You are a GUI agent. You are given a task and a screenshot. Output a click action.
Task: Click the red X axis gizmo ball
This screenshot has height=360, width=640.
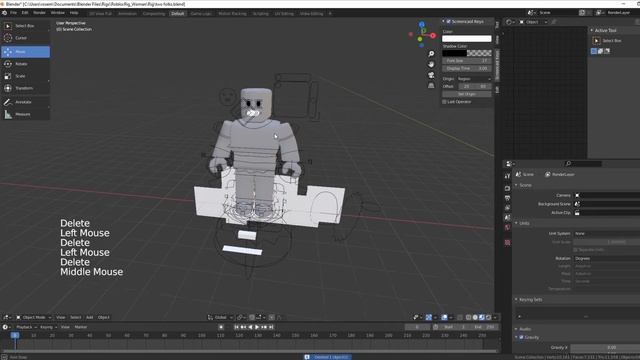click(x=433, y=36)
